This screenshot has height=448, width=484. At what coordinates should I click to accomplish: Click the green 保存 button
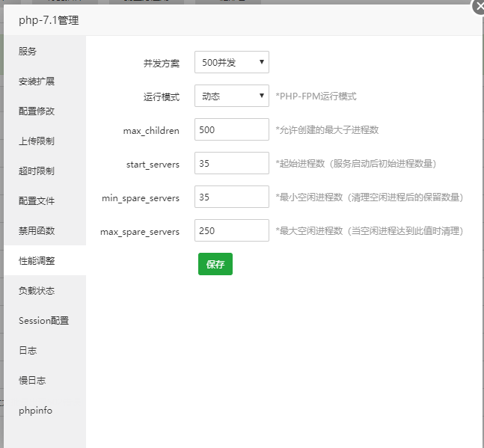click(215, 264)
